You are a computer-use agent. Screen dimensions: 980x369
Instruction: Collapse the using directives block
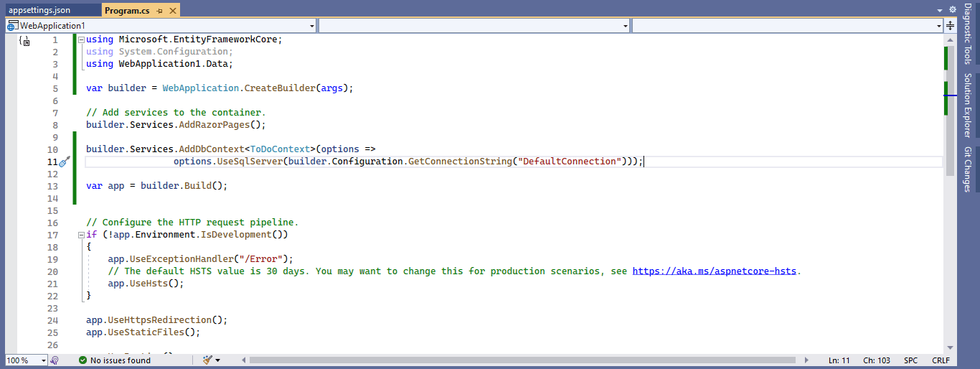81,39
